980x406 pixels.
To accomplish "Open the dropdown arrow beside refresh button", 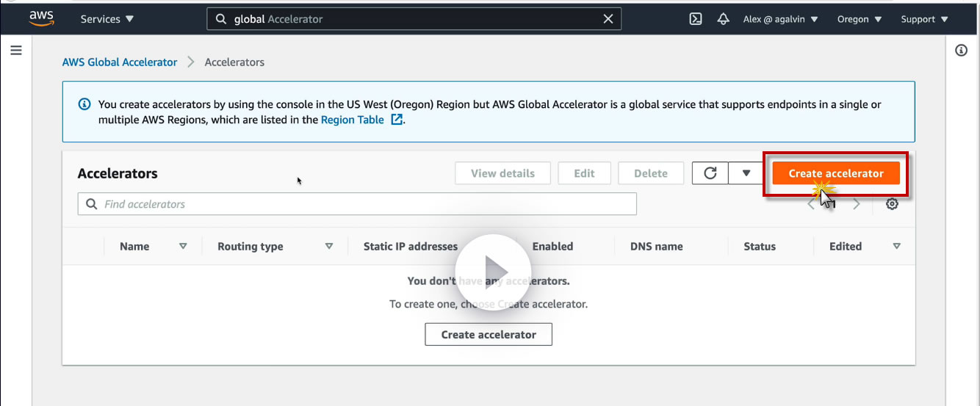I will [x=746, y=173].
